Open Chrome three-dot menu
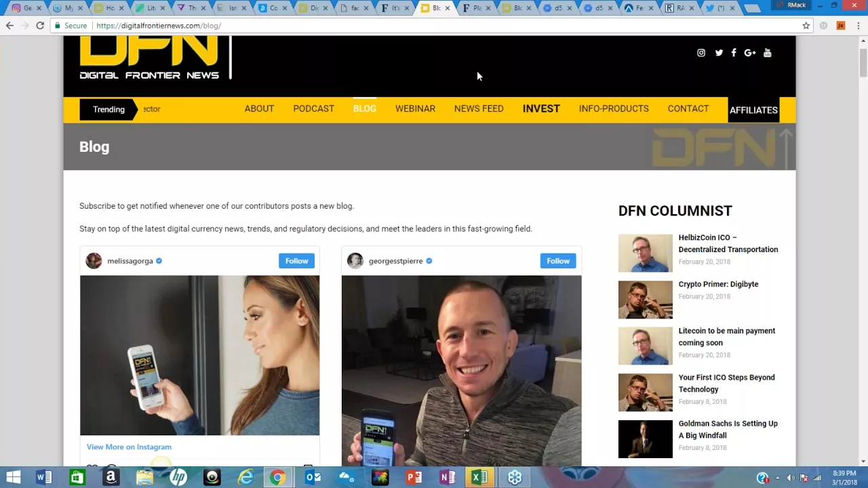The height and width of the screenshot is (488, 868). coord(858,26)
